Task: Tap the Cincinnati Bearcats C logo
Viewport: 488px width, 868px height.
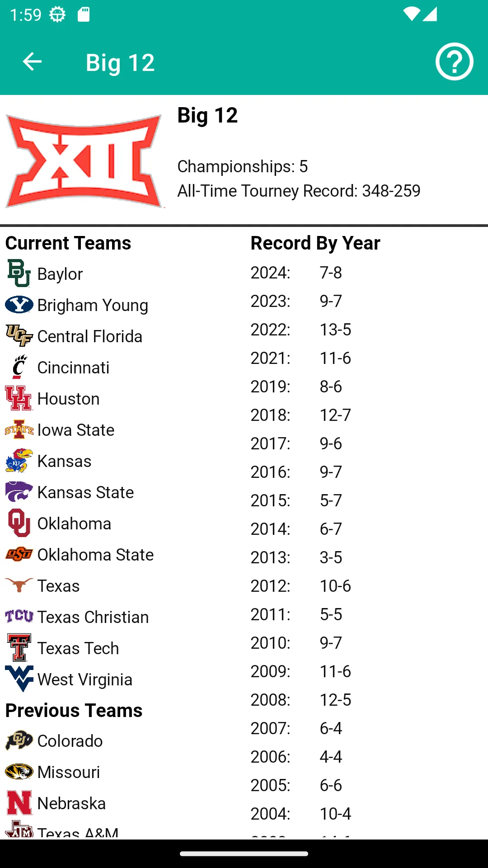Action: click(x=19, y=367)
